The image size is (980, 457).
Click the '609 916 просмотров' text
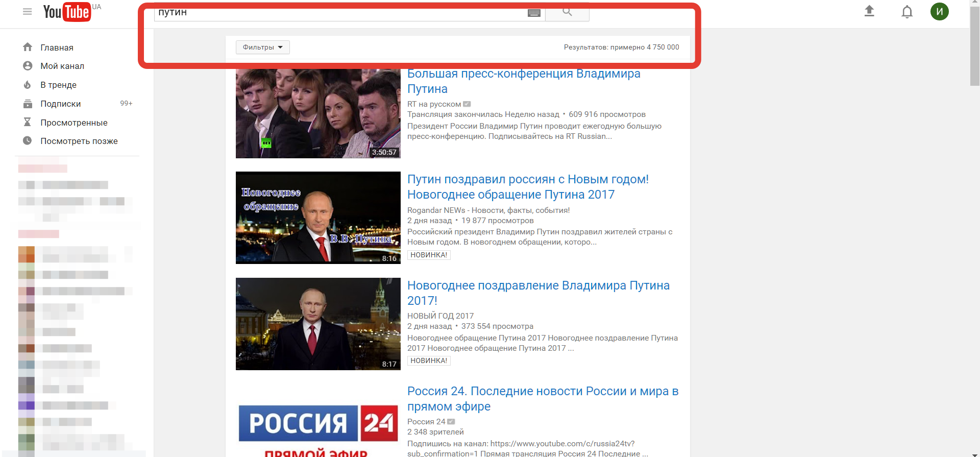tap(607, 114)
